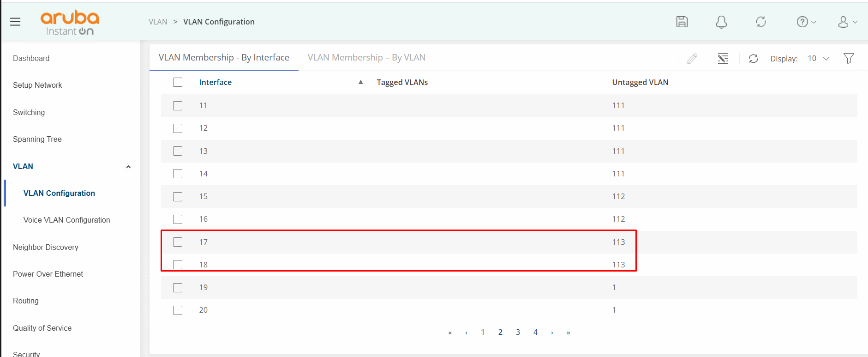Click the save configuration disk icon
The width and height of the screenshot is (868, 357).
pos(682,22)
